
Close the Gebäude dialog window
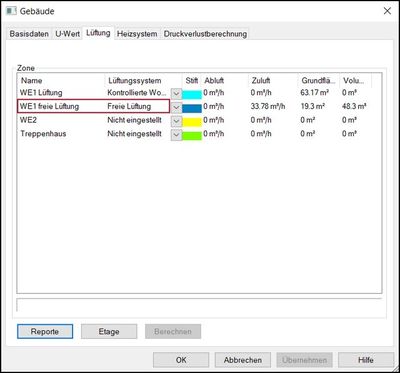click(387, 11)
